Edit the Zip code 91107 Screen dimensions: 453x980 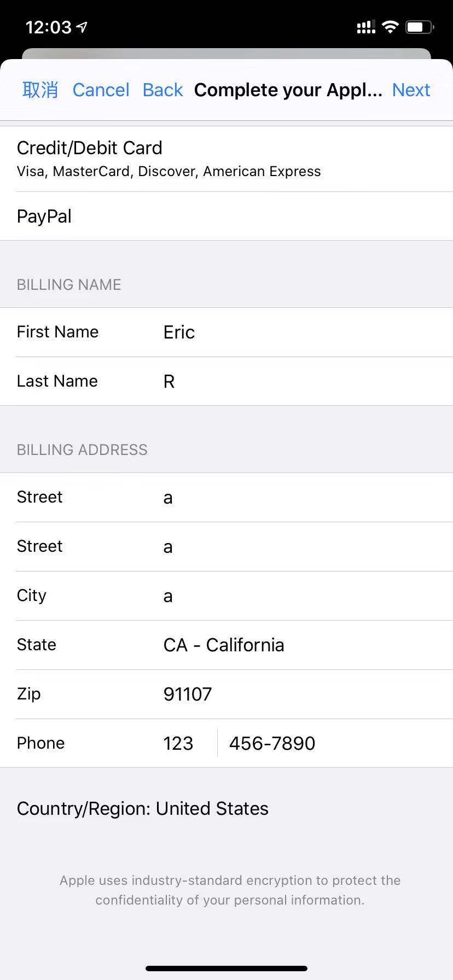tap(246, 694)
